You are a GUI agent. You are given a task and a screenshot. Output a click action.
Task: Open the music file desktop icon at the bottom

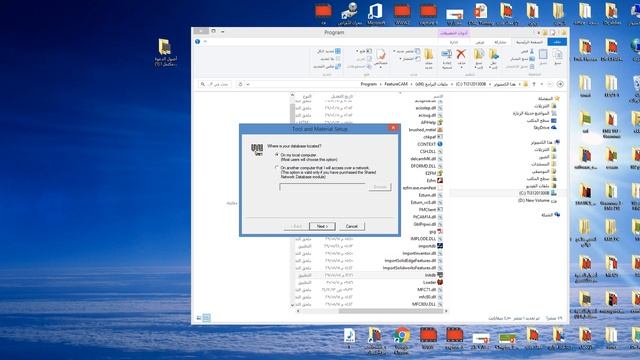[x=349, y=337]
